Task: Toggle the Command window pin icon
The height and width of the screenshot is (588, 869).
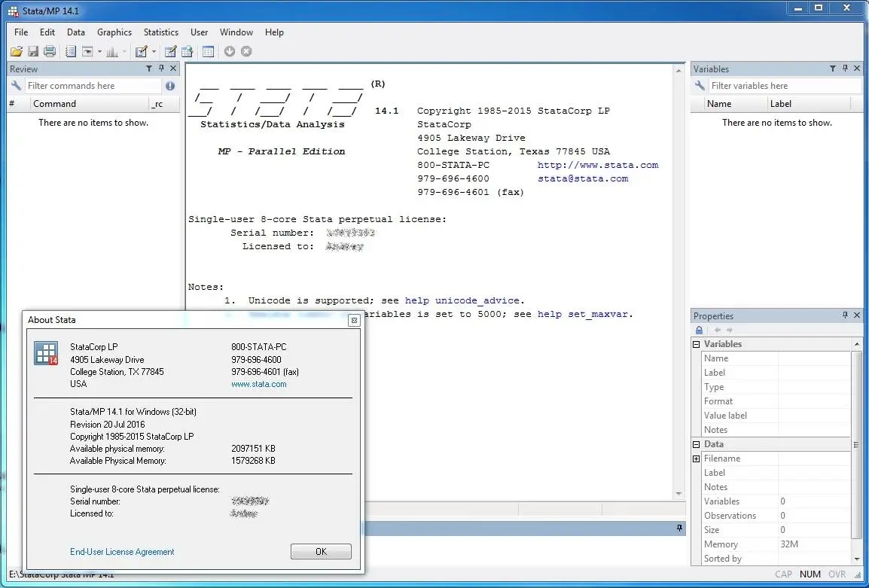Action: [x=679, y=529]
